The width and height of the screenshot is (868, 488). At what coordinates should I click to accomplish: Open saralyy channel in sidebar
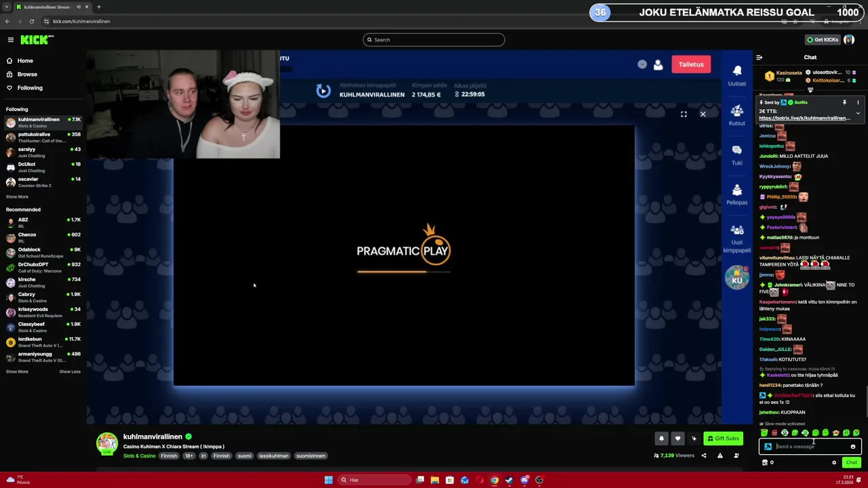click(x=43, y=152)
